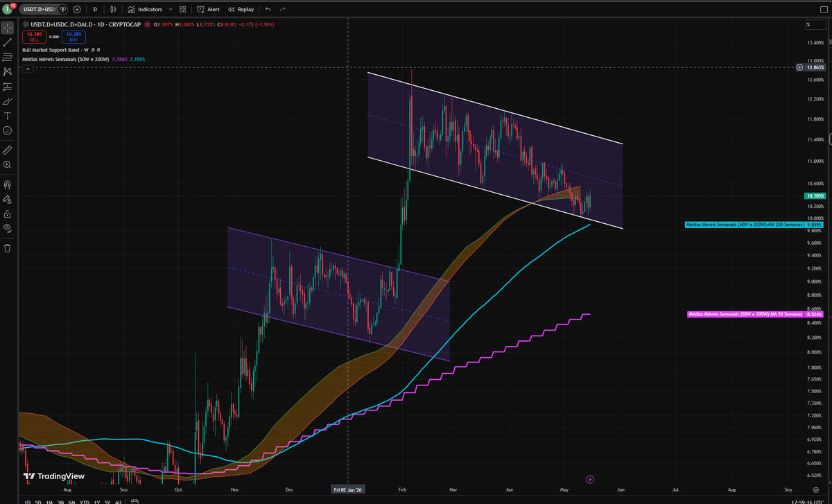Click the purple lightning event marker
The height and width of the screenshot is (504, 832).
(x=590, y=478)
